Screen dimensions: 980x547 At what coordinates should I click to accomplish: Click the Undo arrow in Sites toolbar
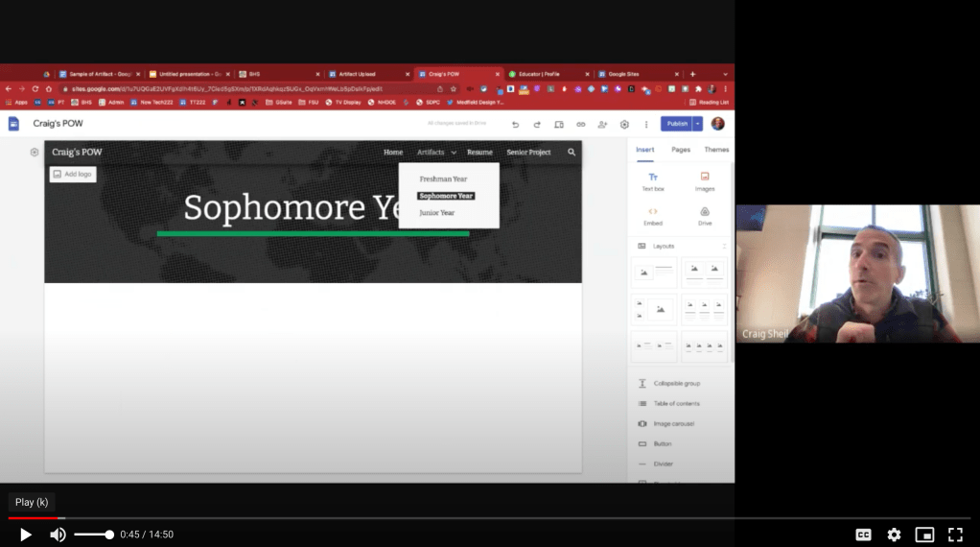pos(515,125)
